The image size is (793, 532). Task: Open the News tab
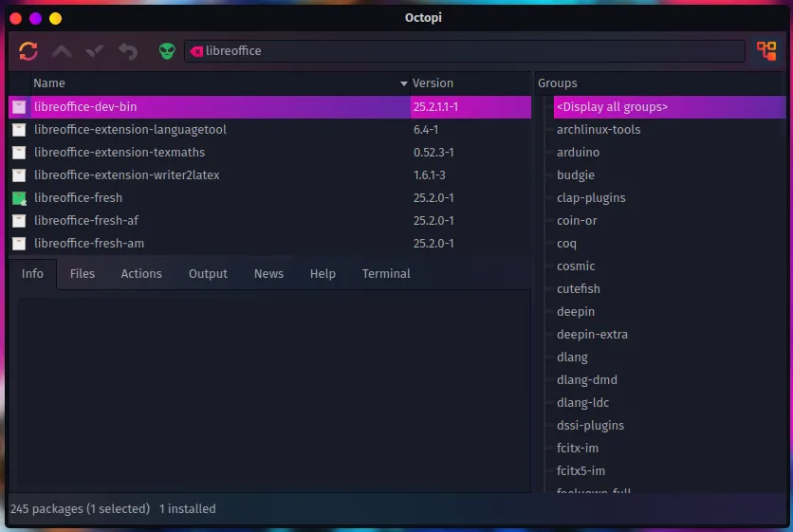268,274
